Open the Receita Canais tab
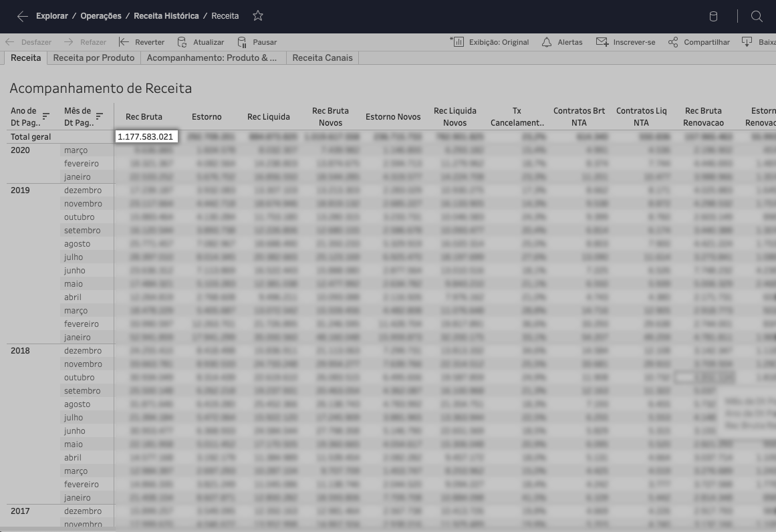776x532 pixels. pyautogui.click(x=322, y=58)
